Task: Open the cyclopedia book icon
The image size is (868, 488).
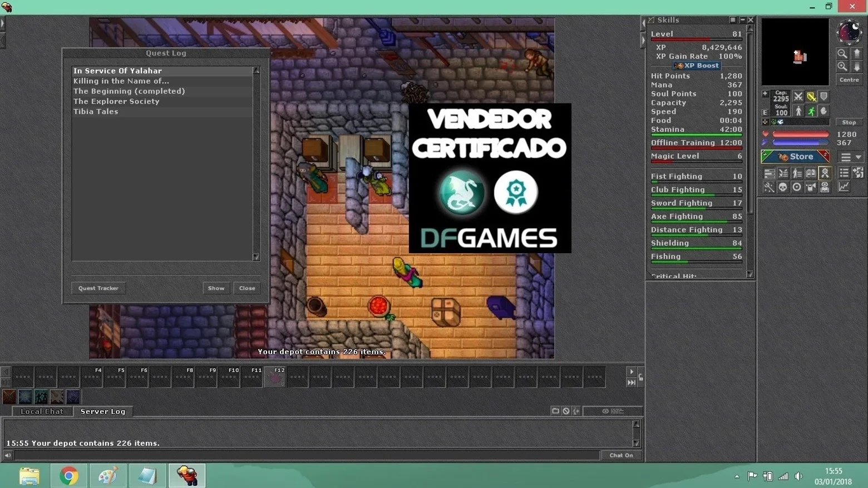Action: click(x=811, y=173)
